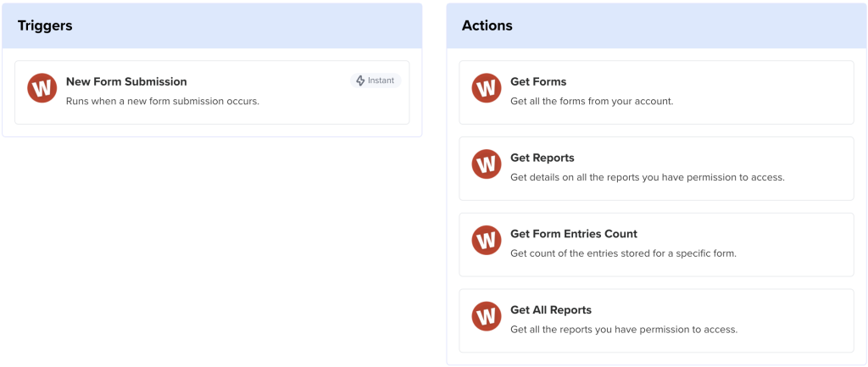The image size is (868, 367).
Task: Open the New Form Submission trigger title
Action: tap(126, 81)
